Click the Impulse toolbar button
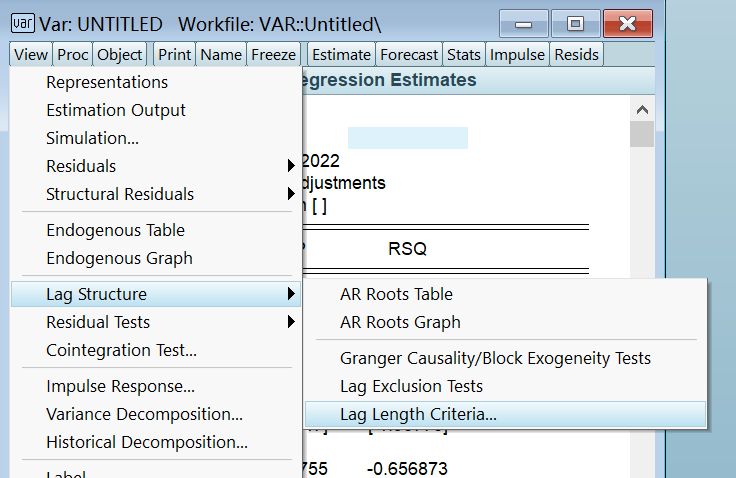 pos(517,55)
